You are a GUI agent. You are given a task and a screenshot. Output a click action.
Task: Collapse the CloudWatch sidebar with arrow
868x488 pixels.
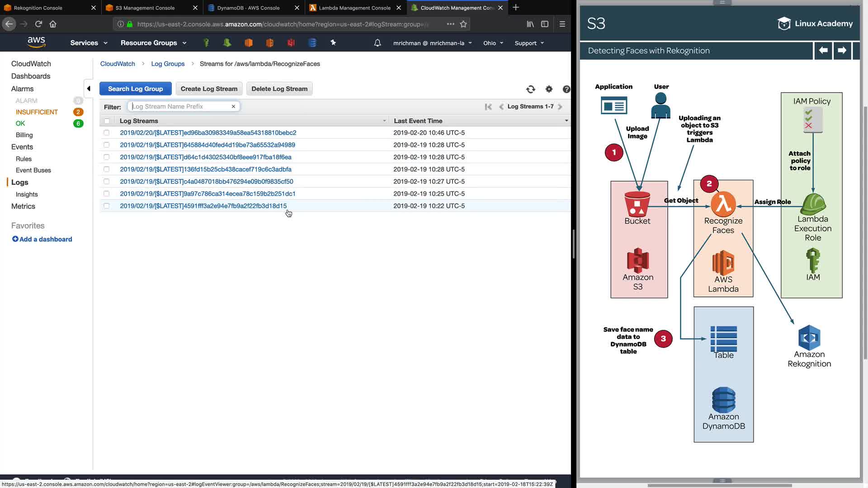pyautogui.click(x=89, y=89)
